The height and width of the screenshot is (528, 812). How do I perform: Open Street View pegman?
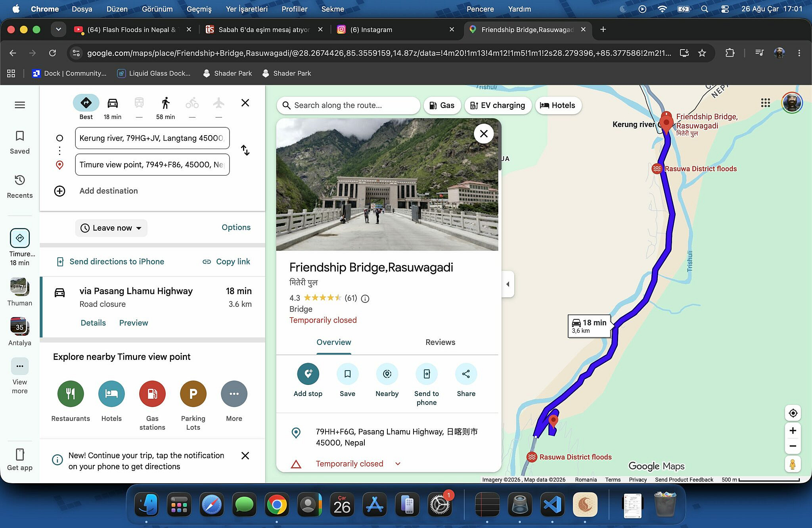point(793,464)
